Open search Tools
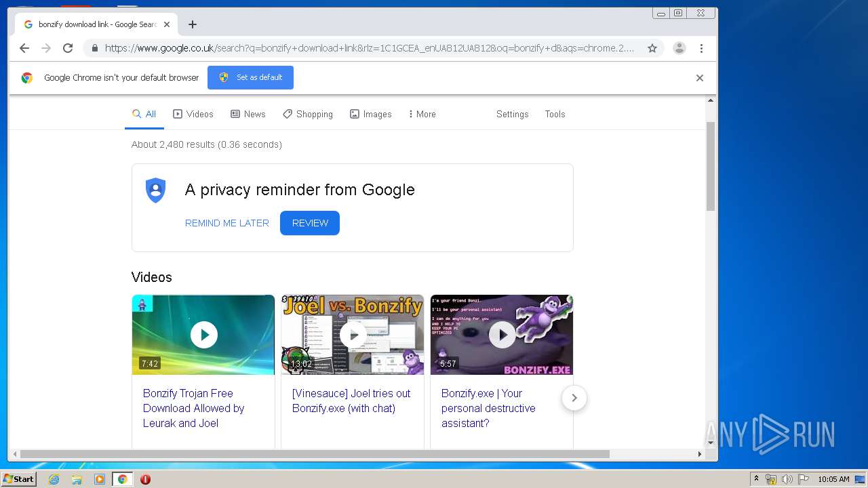 [555, 114]
